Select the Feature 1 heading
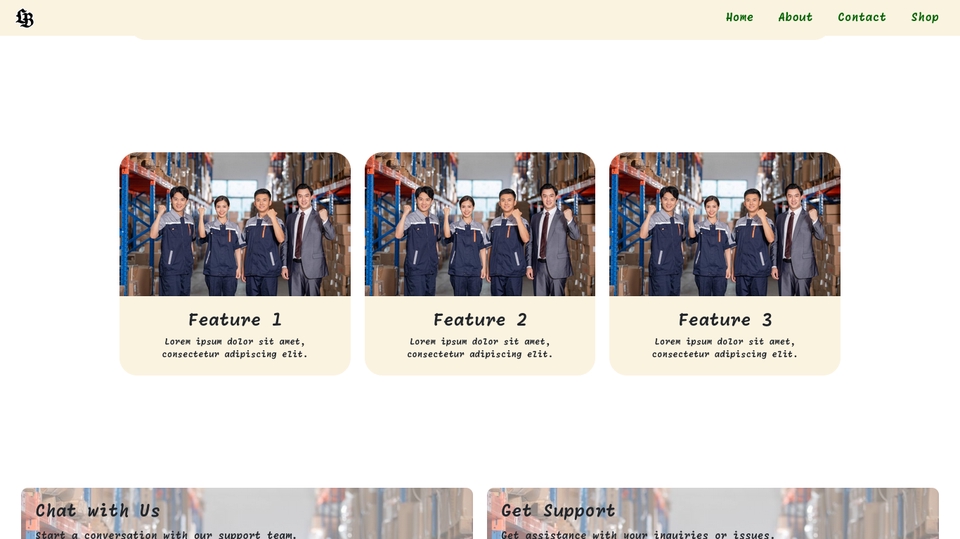 (x=235, y=320)
